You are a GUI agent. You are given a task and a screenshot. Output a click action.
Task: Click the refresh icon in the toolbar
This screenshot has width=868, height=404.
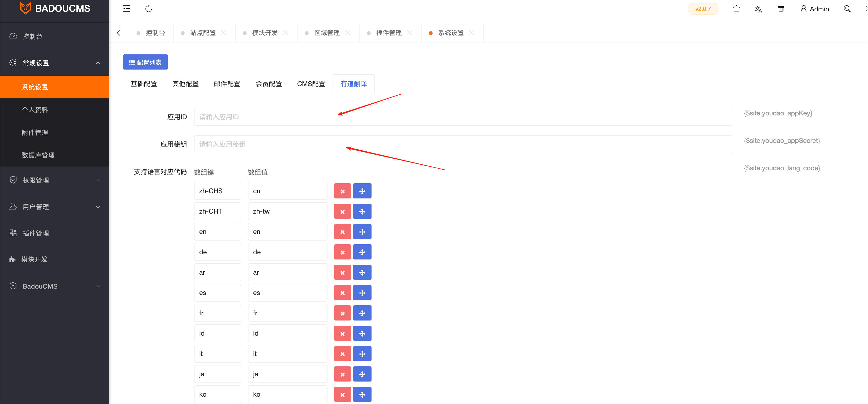coord(148,9)
